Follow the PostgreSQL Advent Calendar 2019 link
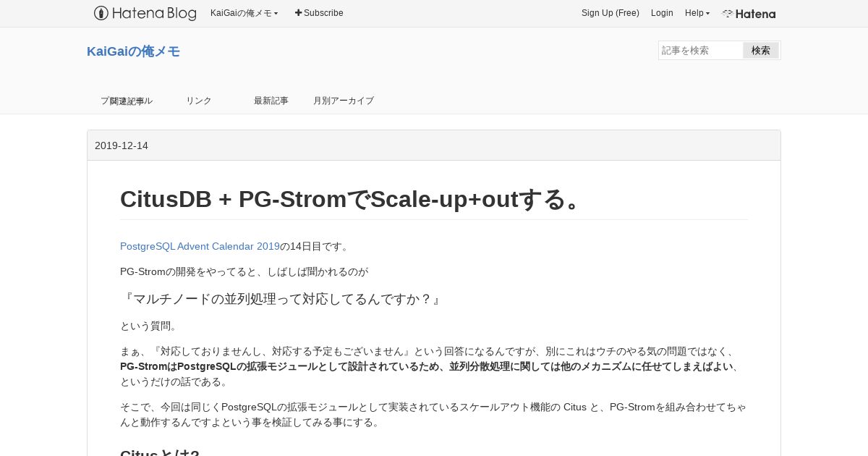868x456 pixels. pos(200,246)
